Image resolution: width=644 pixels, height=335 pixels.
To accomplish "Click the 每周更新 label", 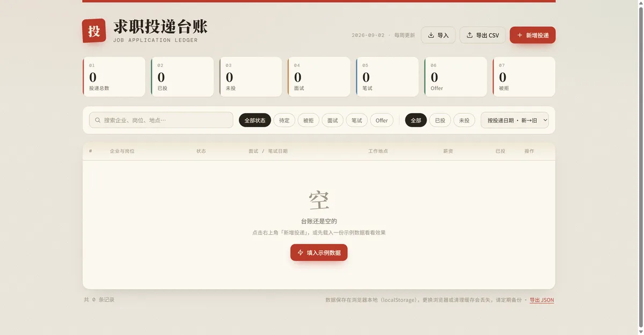I will [x=405, y=35].
